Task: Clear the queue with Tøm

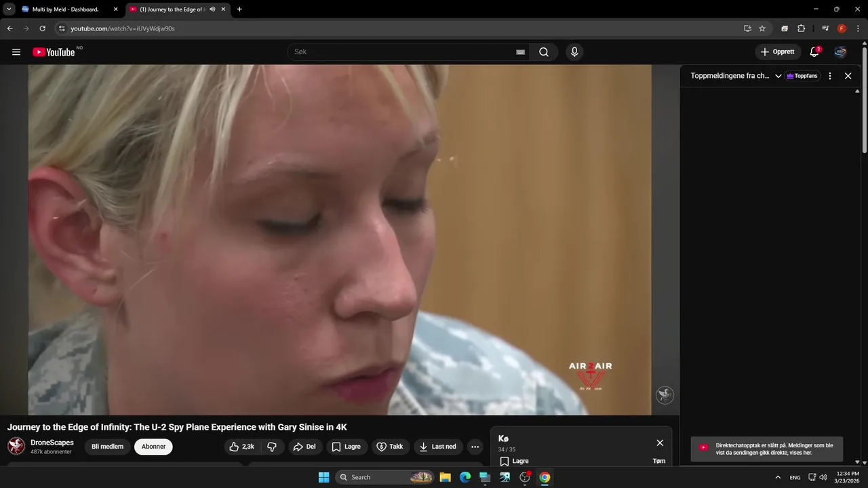Action: (659, 461)
